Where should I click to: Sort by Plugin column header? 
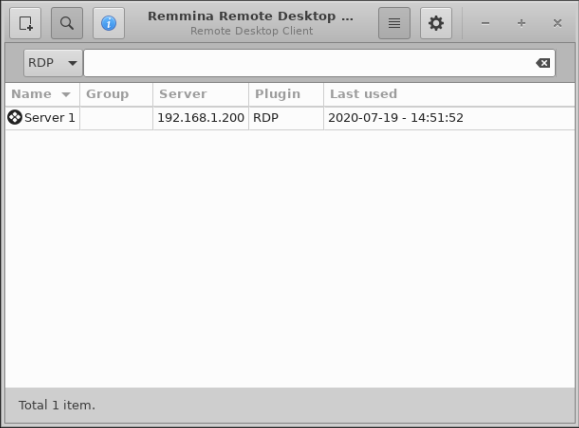click(x=286, y=94)
